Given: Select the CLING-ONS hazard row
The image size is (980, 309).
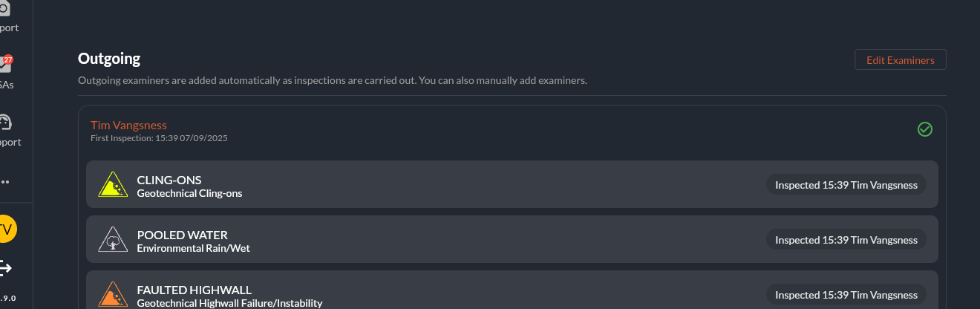Looking at the screenshot, I should point(512,184).
